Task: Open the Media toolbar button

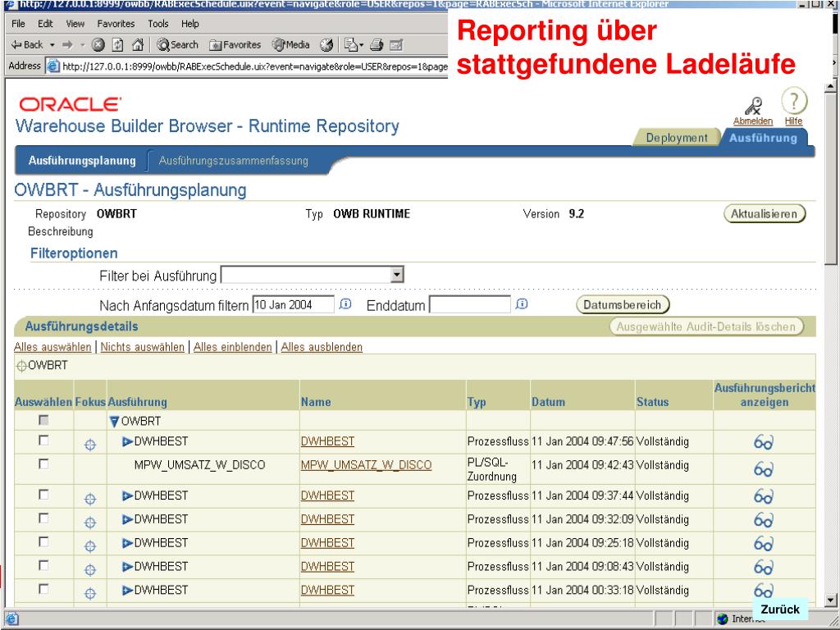Action: (291, 45)
